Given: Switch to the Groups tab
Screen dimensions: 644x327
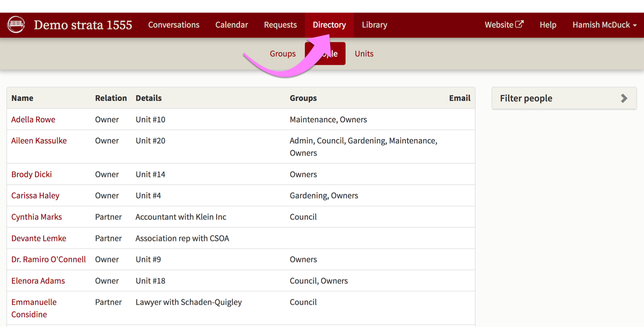Looking at the screenshot, I should click(x=283, y=53).
